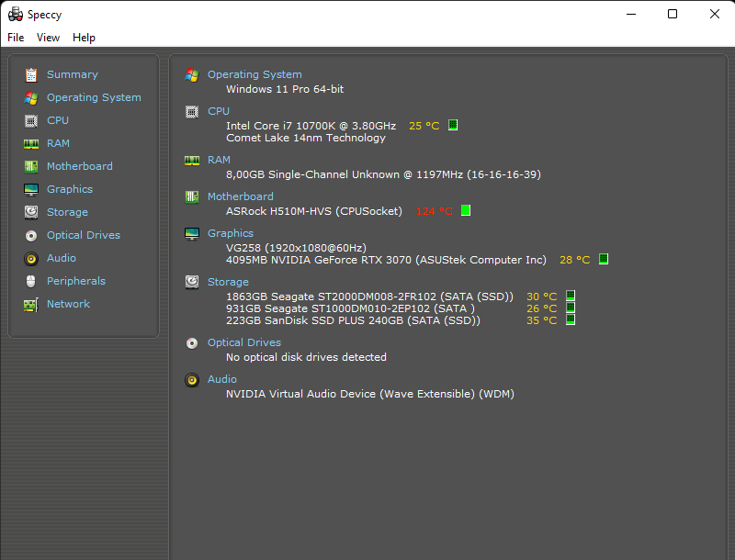Click the CPU chip icon in sidebar
This screenshot has width=735, height=560.
tap(31, 121)
